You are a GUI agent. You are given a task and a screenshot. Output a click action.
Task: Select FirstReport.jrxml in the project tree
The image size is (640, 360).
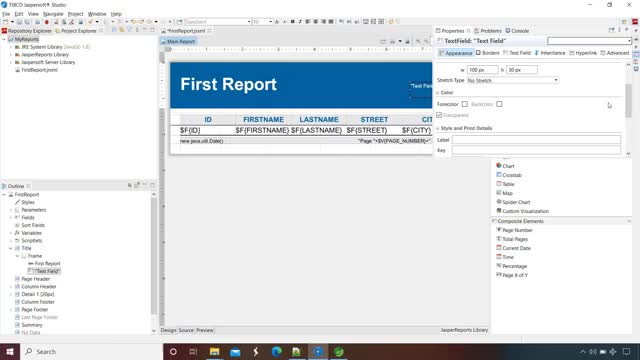click(39, 70)
